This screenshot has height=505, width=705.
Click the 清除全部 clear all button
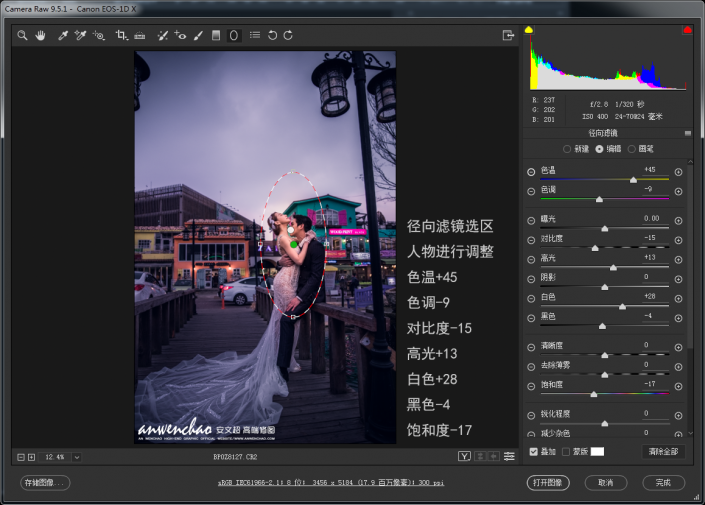663,451
